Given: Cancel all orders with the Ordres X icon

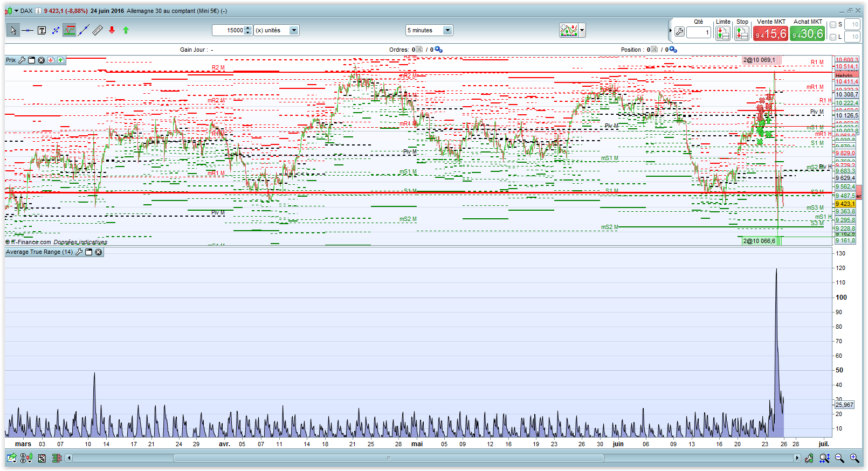Looking at the screenshot, I should (x=419, y=50).
